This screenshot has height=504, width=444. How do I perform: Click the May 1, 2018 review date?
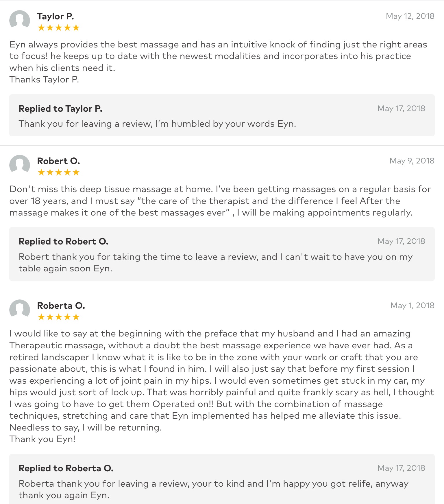pyautogui.click(x=412, y=306)
